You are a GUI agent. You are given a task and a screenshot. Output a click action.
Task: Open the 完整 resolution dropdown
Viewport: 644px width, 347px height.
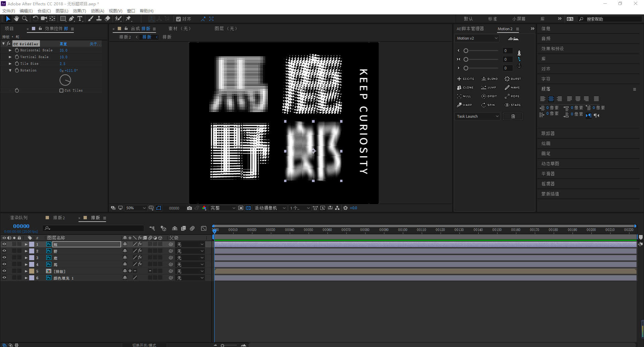(x=223, y=208)
